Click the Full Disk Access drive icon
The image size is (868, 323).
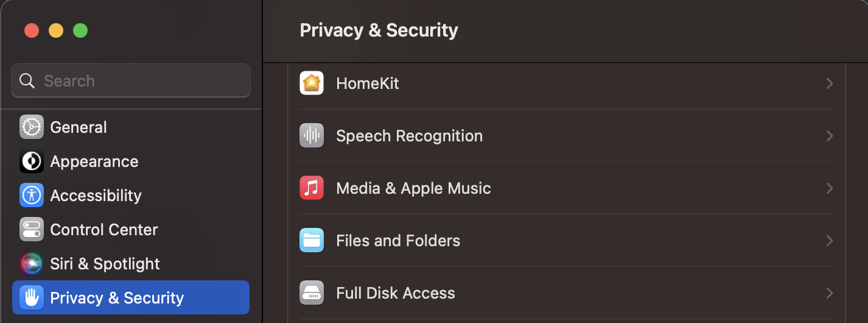(x=312, y=293)
